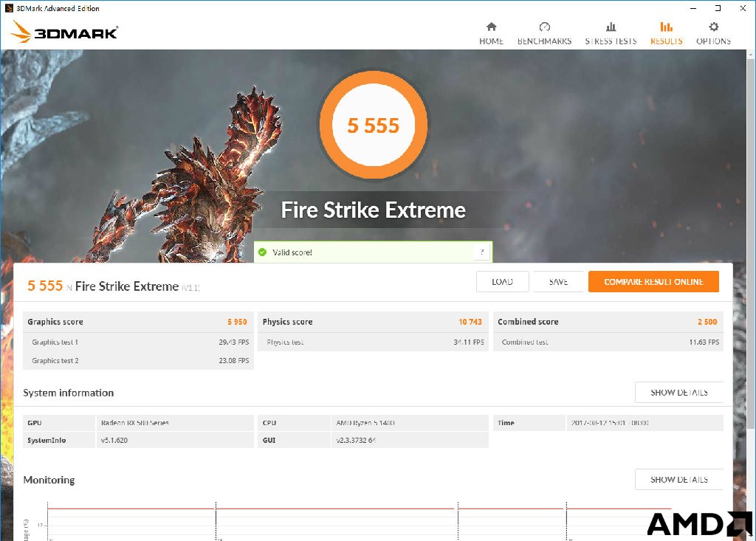This screenshot has height=541, width=756.
Task: Click the SystemInfo version v5.1.620
Action: point(114,440)
